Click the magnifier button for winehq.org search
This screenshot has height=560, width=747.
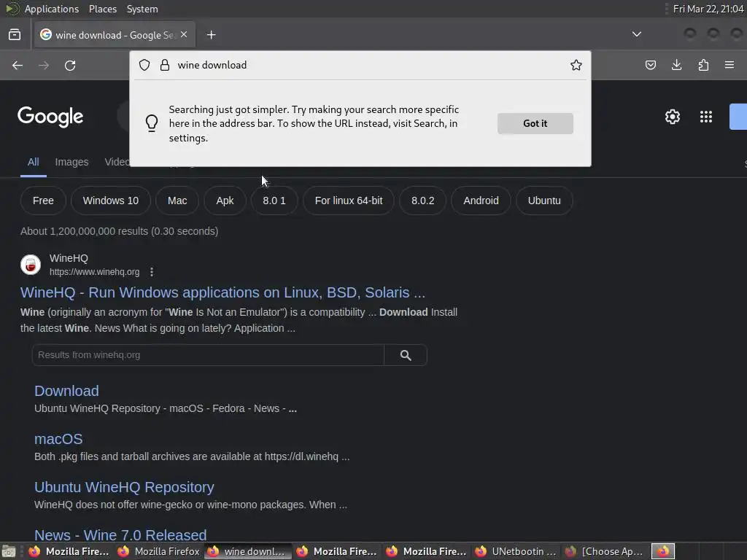pos(406,355)
